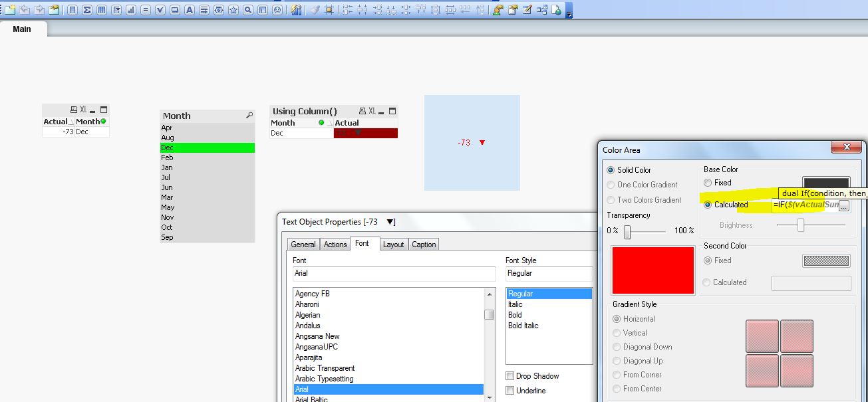Click scroll up arrow of font list
This screenshot has height=402, width=868.
pyautogui.click(x=490, y=294)
